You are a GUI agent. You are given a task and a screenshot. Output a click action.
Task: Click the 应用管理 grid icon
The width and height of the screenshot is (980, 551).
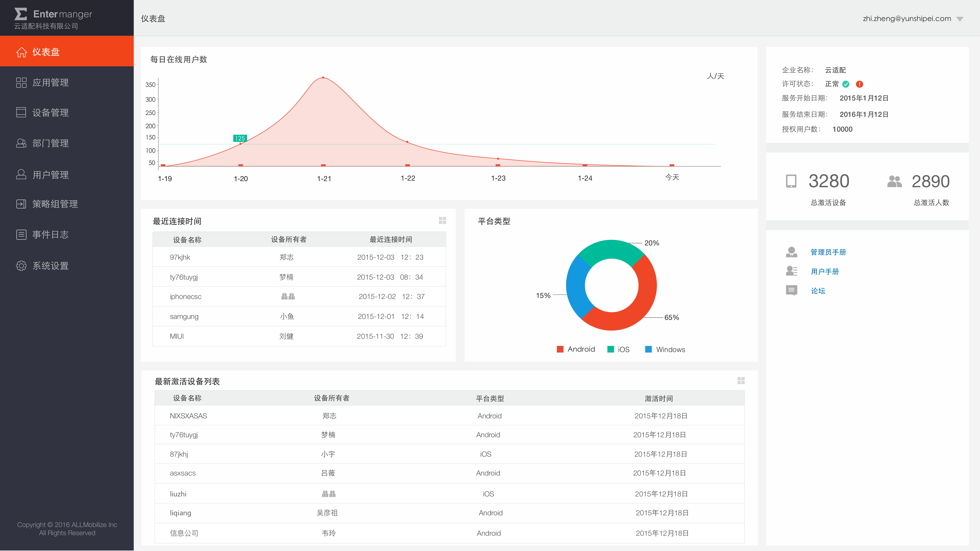tap(21, 82)
